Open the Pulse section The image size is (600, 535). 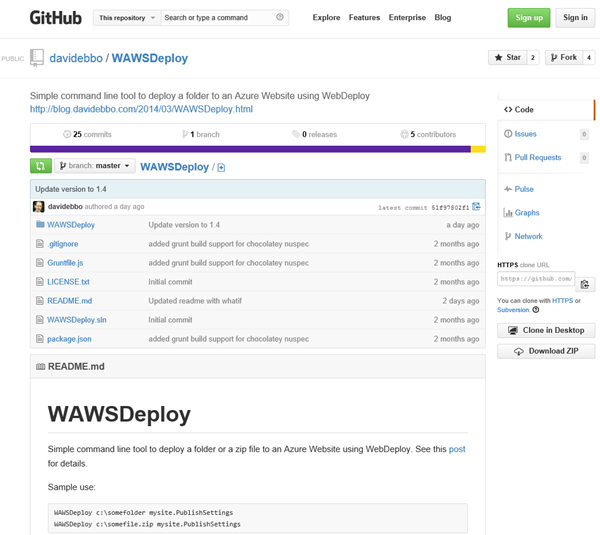point(524,188)
